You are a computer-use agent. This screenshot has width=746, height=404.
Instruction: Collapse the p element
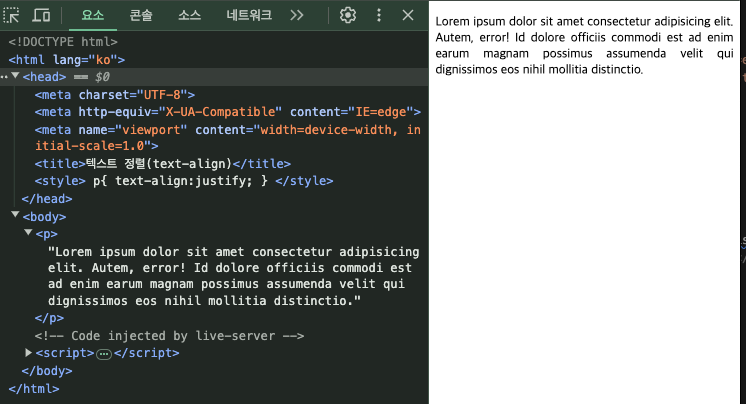(x=28, y=232)
